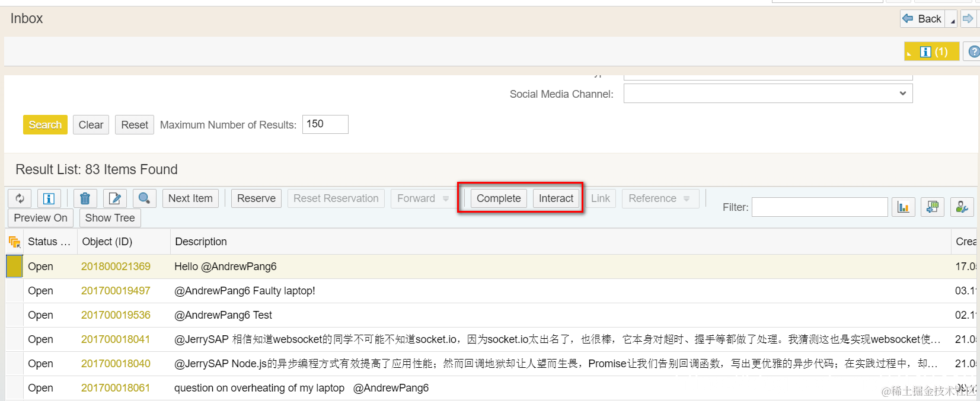The height and width of the screenshot is (401, 980).
Task: Click description 'question on overheating of my laptop'
Action: click(x=259, y=388)
